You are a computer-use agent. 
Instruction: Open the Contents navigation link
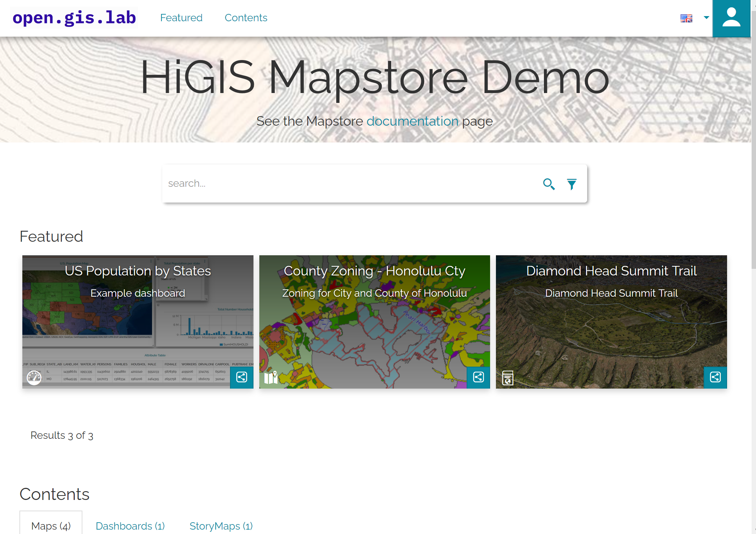pos(246,18)
